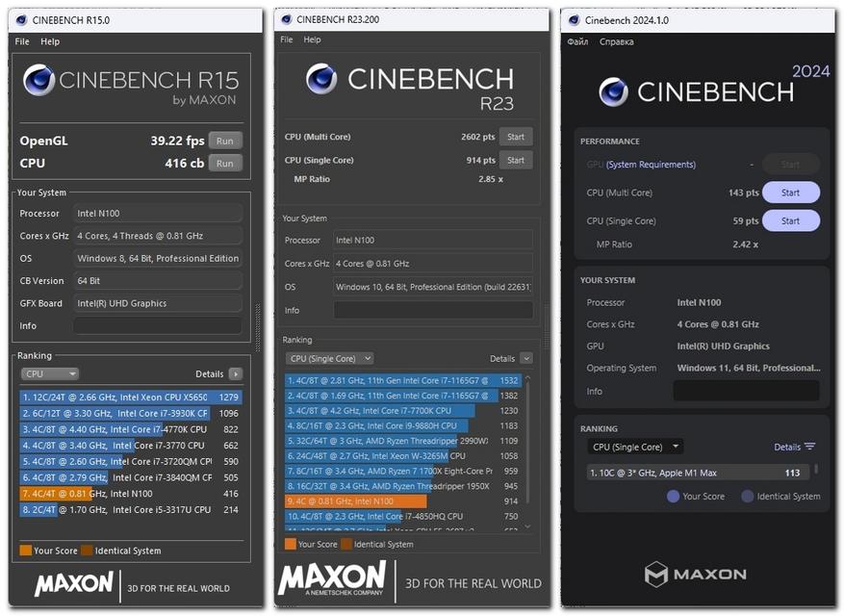Screen dimensions: 844x616
Task: Select AMD Ryzen 7 1700X row in R23
Action: pyautogui.click(x=403, y=472)
